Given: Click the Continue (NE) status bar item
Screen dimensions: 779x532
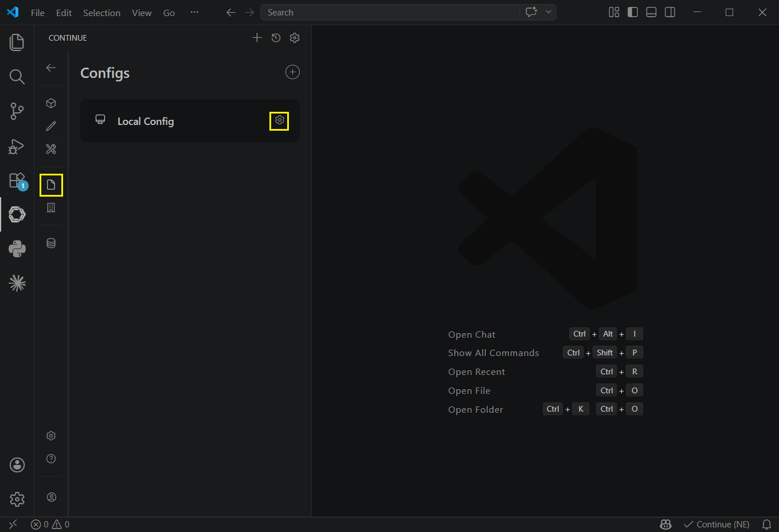Looking at the screenshot, I should (717, 525).
